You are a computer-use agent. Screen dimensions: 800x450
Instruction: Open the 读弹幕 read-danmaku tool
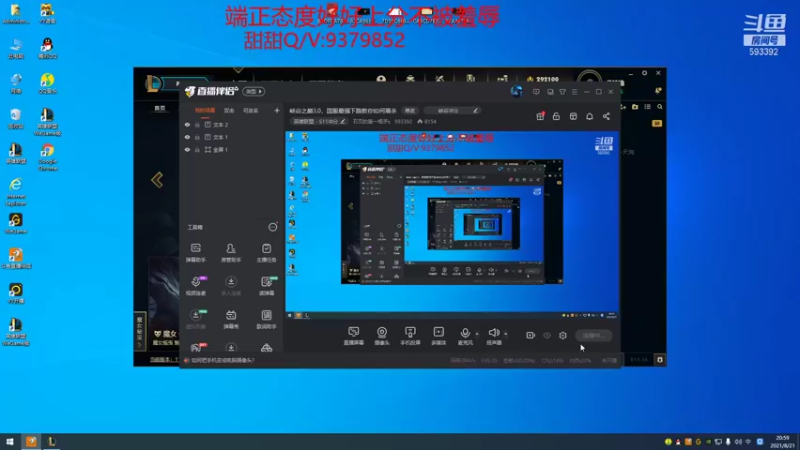click(x=266, y=286)
